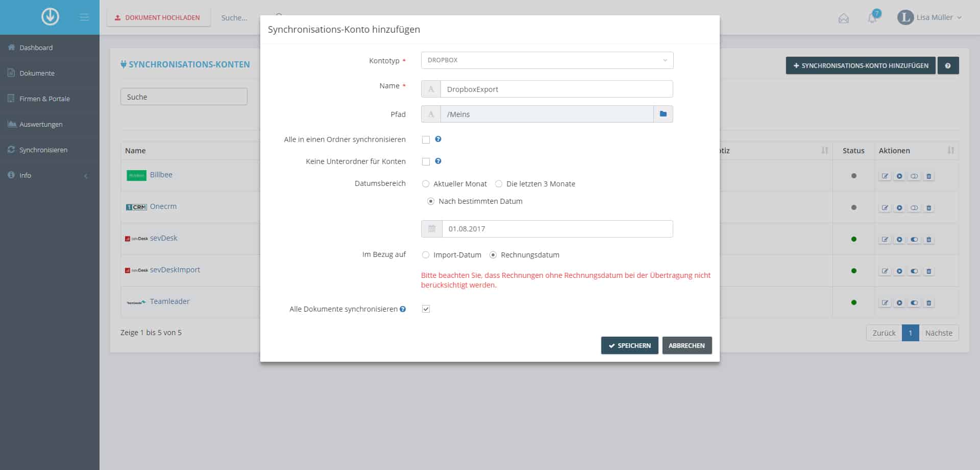
Task: Start sync for the Onecrm row
Action: 899,208
